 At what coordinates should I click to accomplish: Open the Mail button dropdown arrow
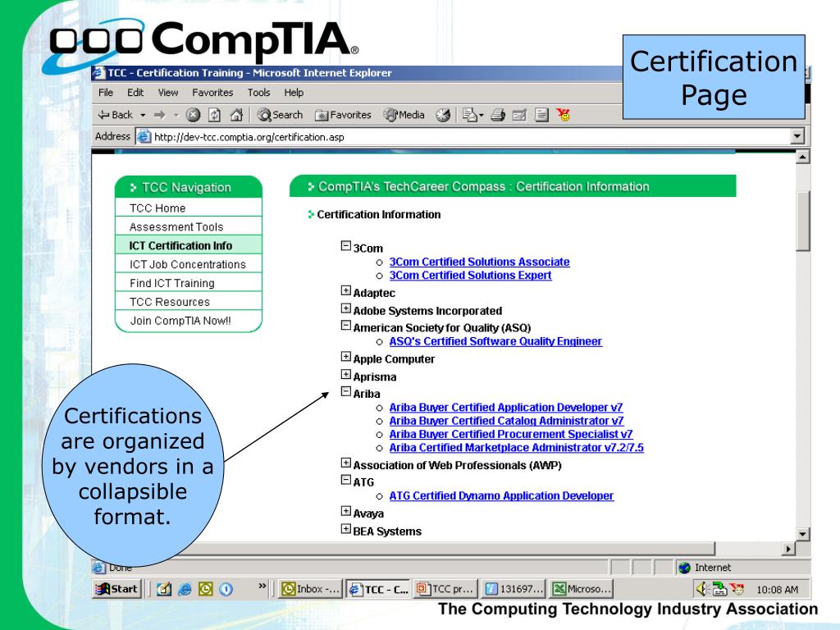pos(481,115)
